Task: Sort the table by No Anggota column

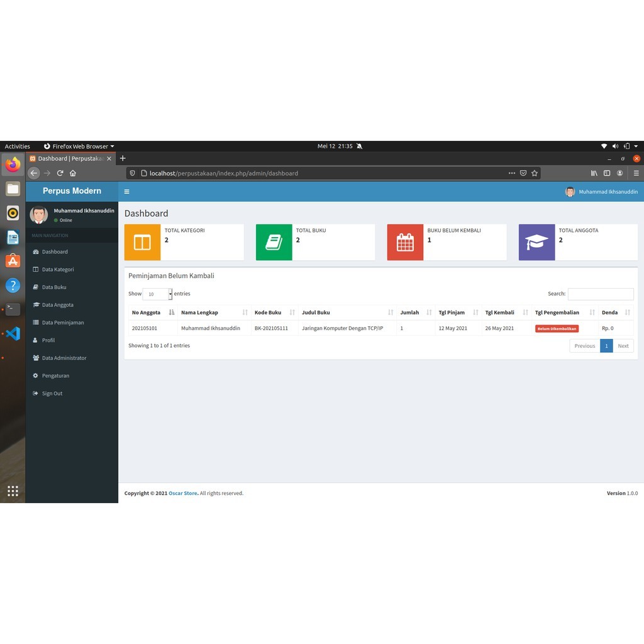Action: 145,312
